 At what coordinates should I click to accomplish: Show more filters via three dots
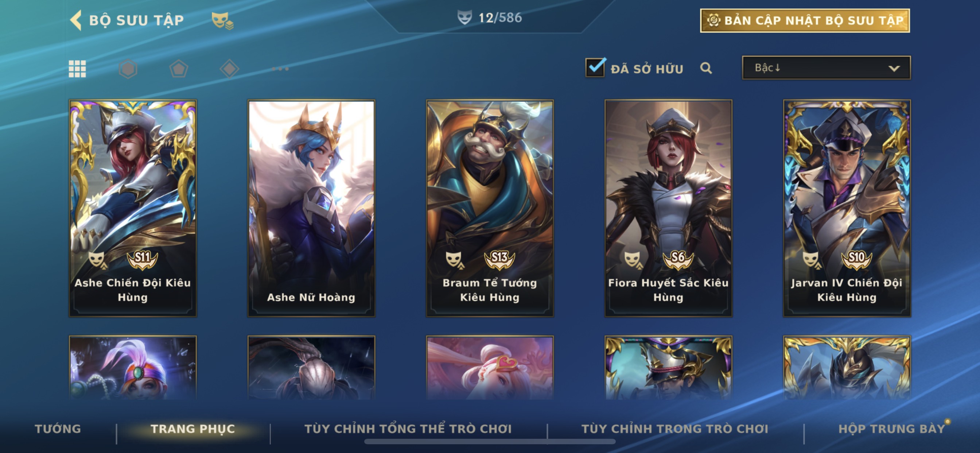280,69
